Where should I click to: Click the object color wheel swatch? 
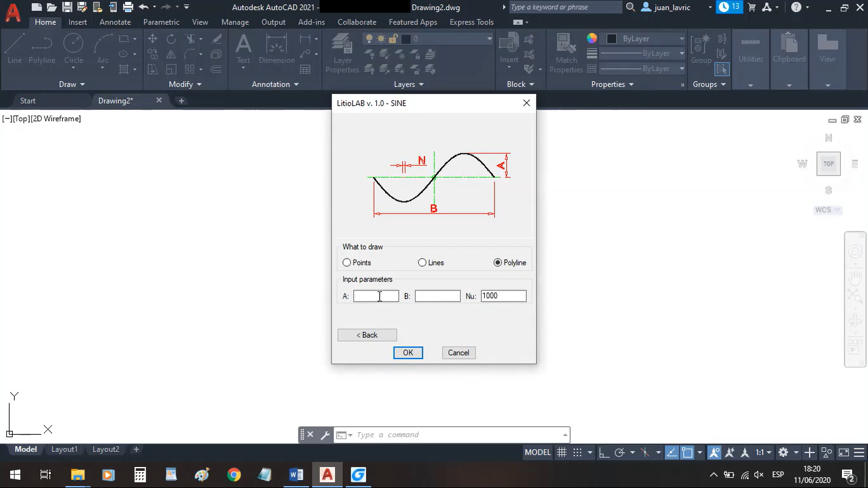[x=592, y=39]
